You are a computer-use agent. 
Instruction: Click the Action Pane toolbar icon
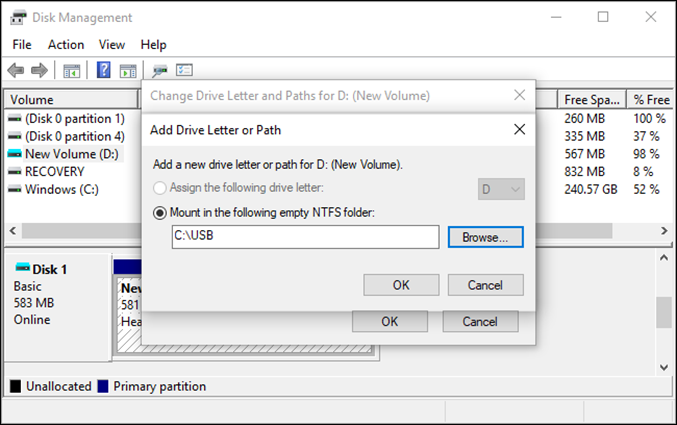128,70
